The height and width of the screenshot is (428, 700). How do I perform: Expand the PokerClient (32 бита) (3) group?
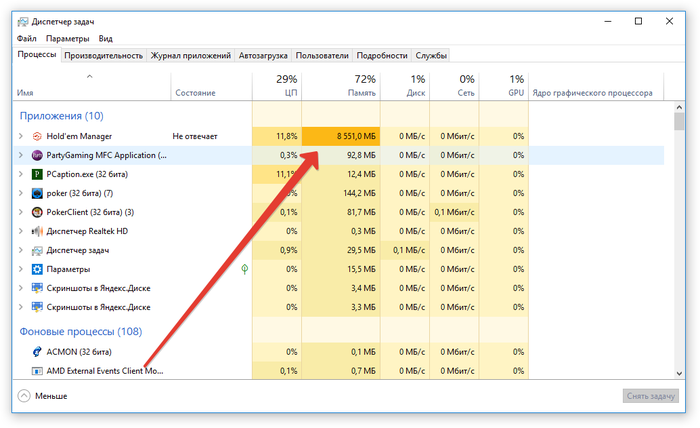pos(21,212)
